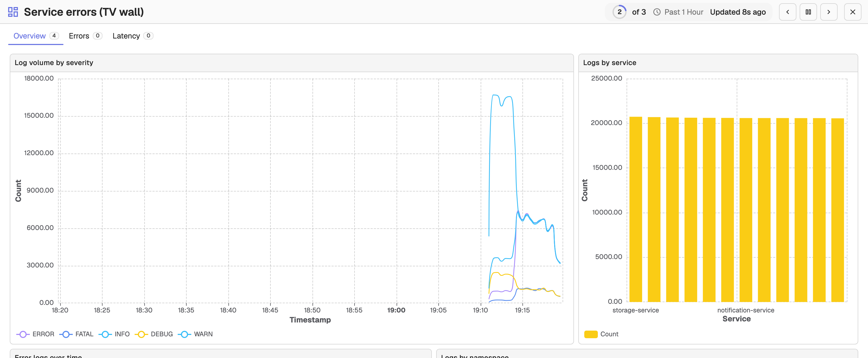868x358 pixels.
Task: Close the TV wall view
Action: coord(853,12)
